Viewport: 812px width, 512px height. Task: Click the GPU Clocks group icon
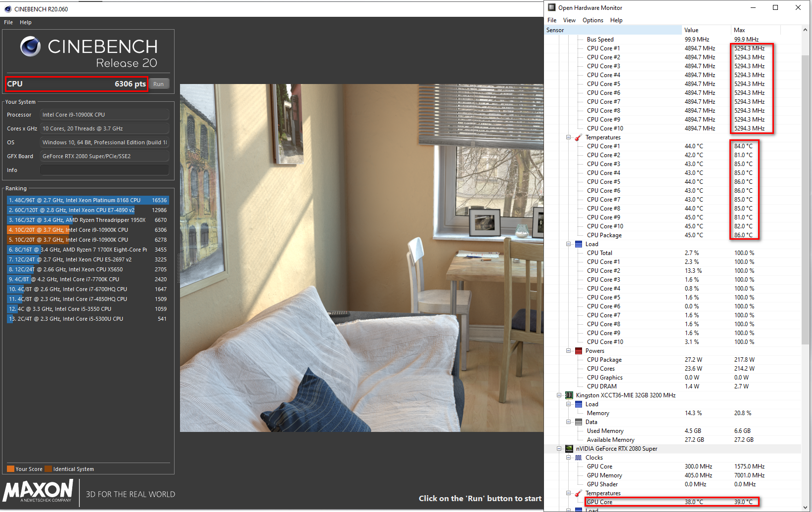(579, 458)
